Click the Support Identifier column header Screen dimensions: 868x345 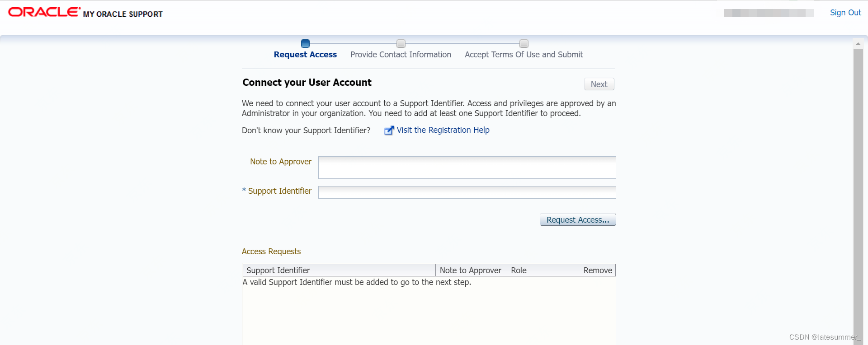point(339,270)
